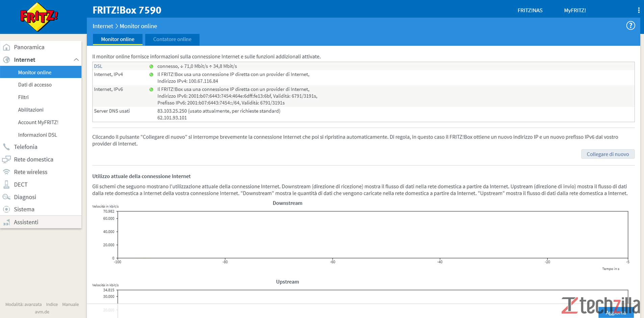Image resolution: width=644 pixels, height=318 pixels.
Task: Collapse the Internet menu chevron
Action: click(x=76, y=60)
